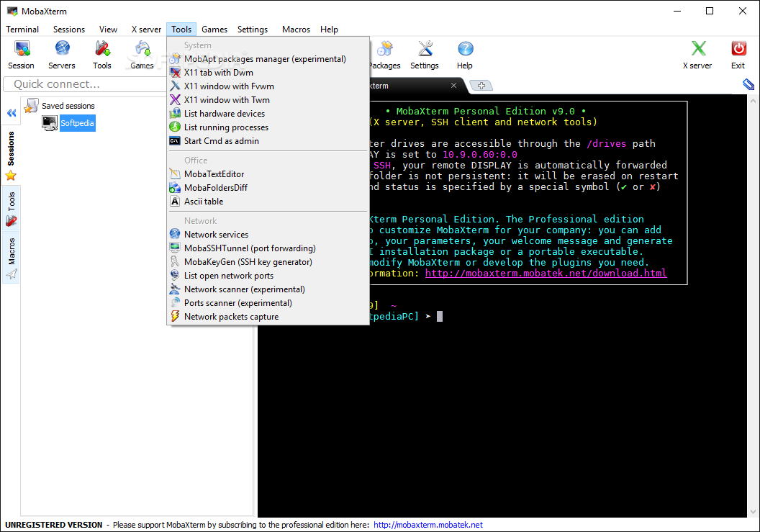
Task: Open the Games menu
Action: pos(214,30)
